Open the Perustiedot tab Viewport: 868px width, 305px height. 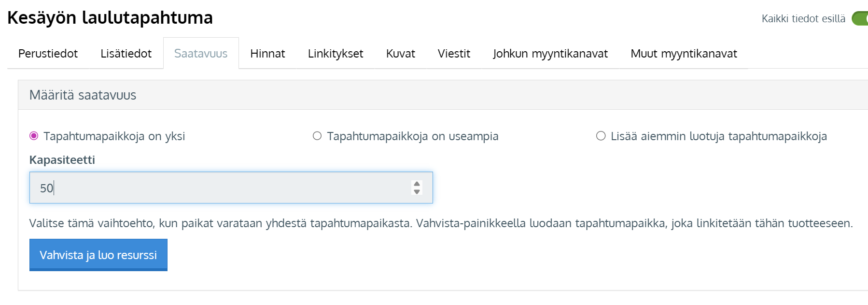point(48,54)
